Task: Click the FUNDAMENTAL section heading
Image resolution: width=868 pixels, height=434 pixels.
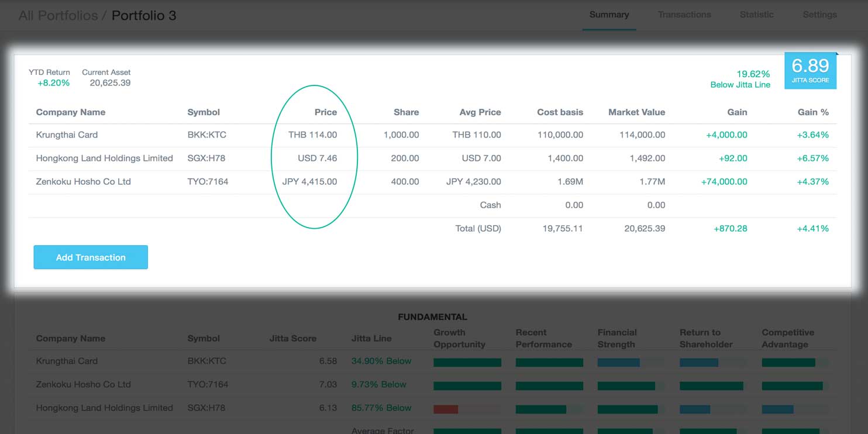Action: coord(432,317)
